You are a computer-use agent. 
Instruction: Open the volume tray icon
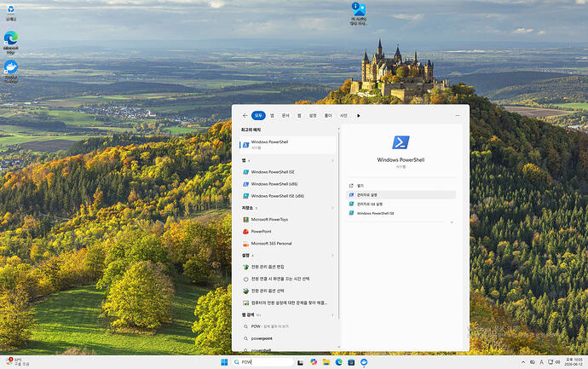click(557, 362)
